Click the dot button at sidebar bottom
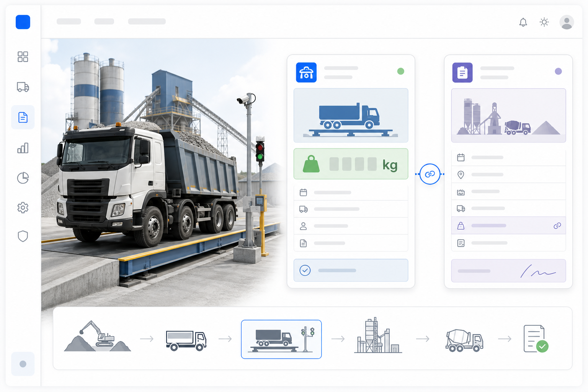 (23, 364)
